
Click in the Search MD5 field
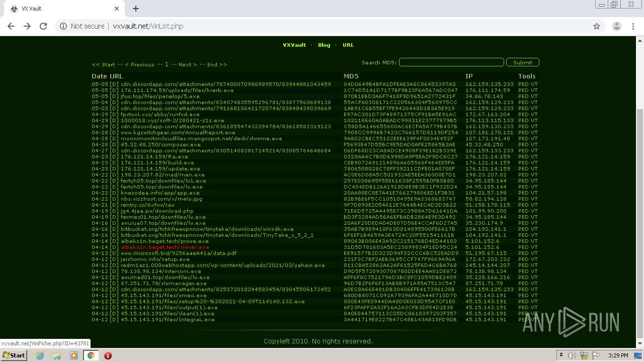click(451, 62)
